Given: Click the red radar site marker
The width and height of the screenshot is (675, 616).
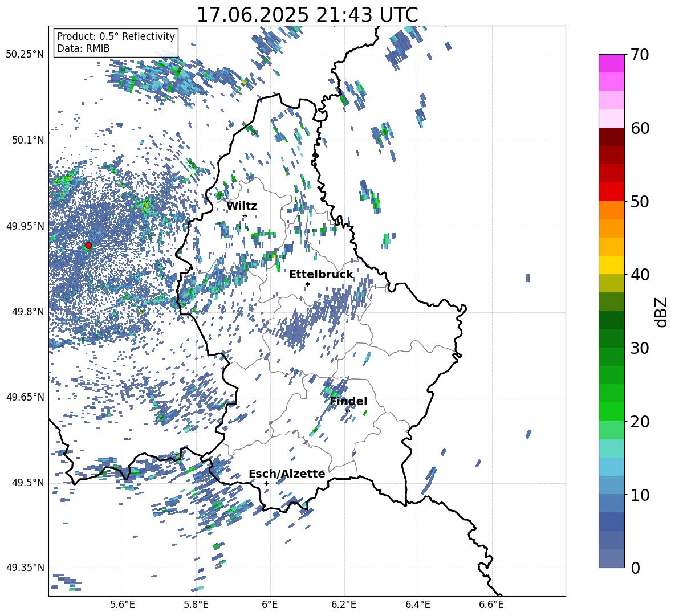Looking at the screenshot, I should [88, 246].
